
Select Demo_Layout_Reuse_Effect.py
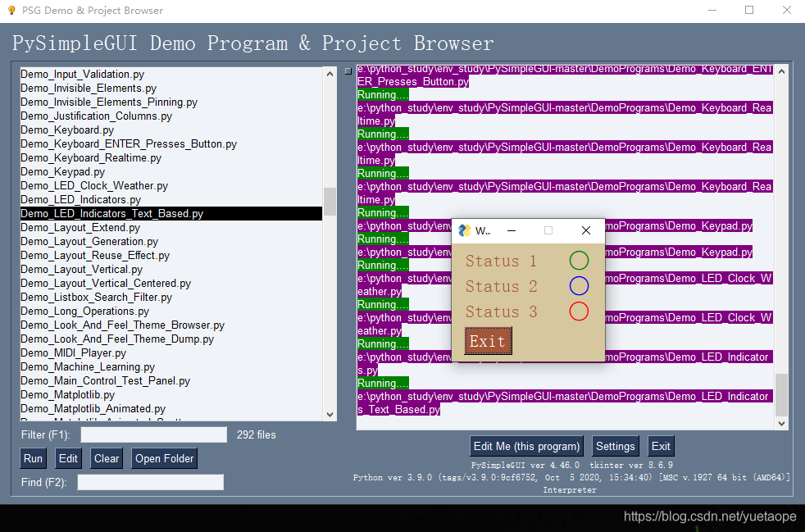171,255
